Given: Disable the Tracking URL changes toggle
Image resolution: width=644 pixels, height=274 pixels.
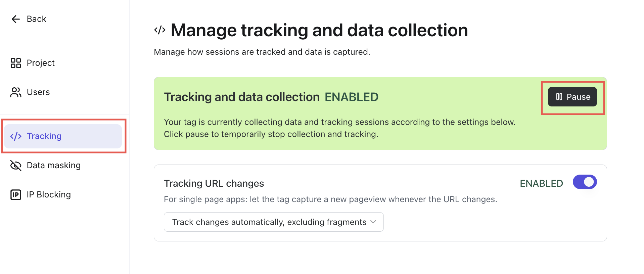Looking at the screenshot, I should point(585,182).
